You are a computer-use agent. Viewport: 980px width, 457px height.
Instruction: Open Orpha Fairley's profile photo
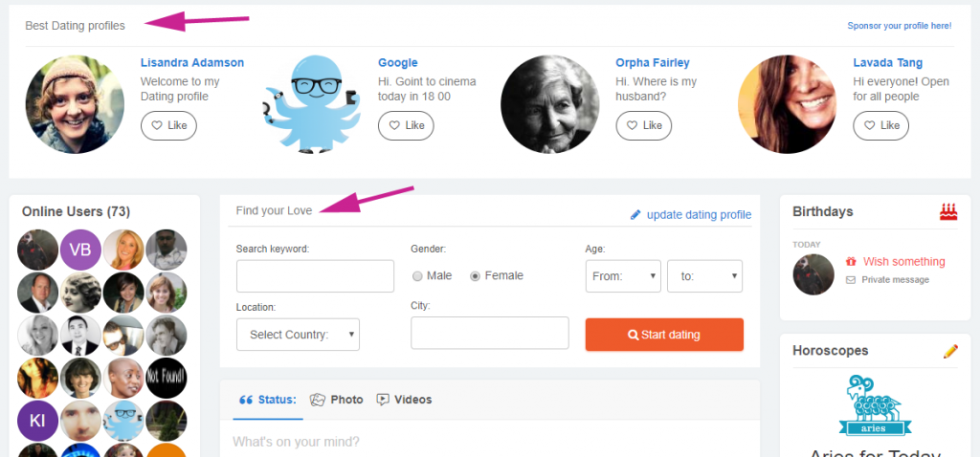[x=550, y=104]
